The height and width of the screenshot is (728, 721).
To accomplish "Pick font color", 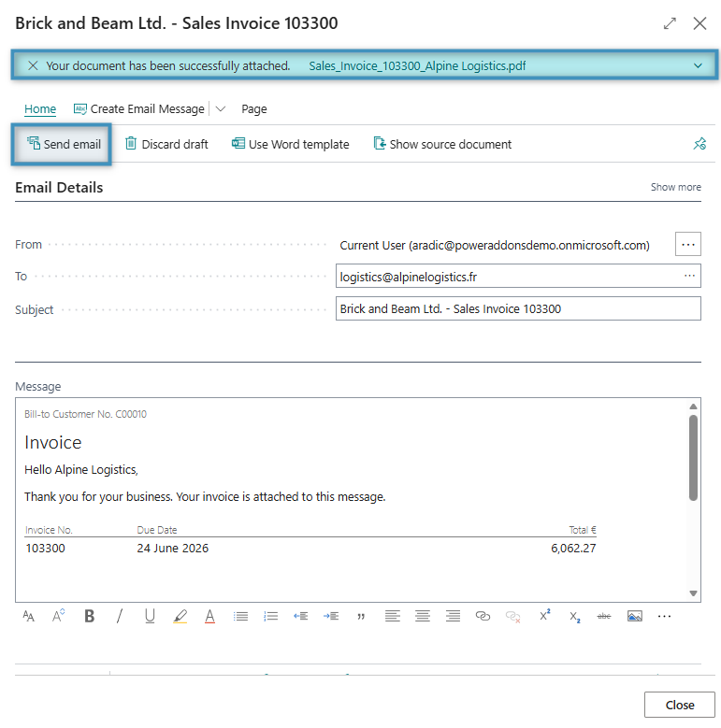I will (x=210, y=616).
